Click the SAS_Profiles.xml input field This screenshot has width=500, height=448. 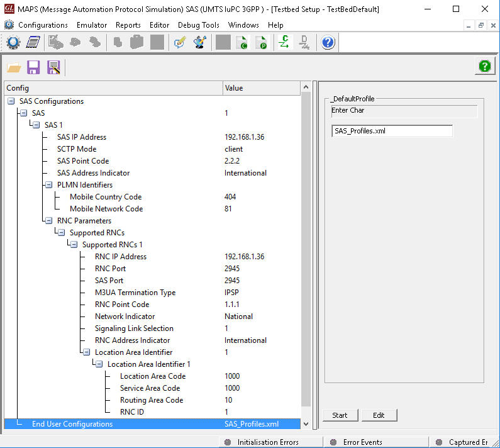pyautogui.click(x=392, y=131)
